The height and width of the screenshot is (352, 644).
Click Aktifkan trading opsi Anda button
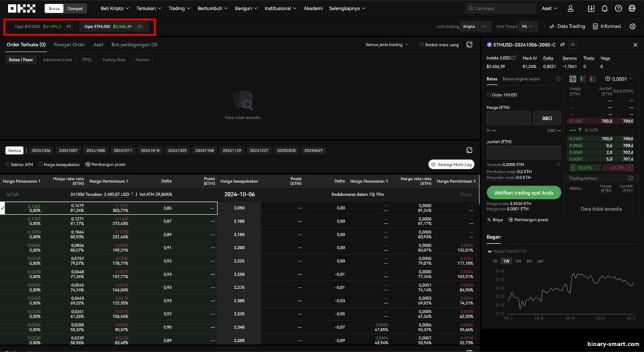click(524, 192)
